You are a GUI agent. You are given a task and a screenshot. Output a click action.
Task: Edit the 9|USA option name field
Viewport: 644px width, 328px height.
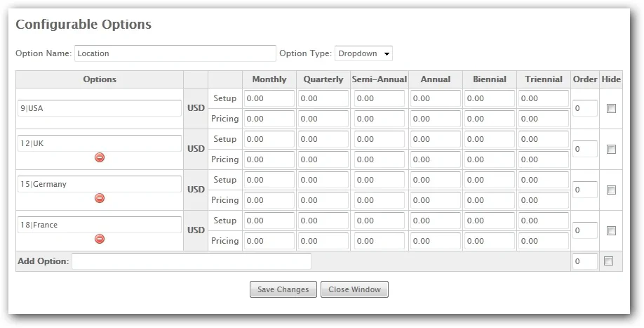pos(100,108)
